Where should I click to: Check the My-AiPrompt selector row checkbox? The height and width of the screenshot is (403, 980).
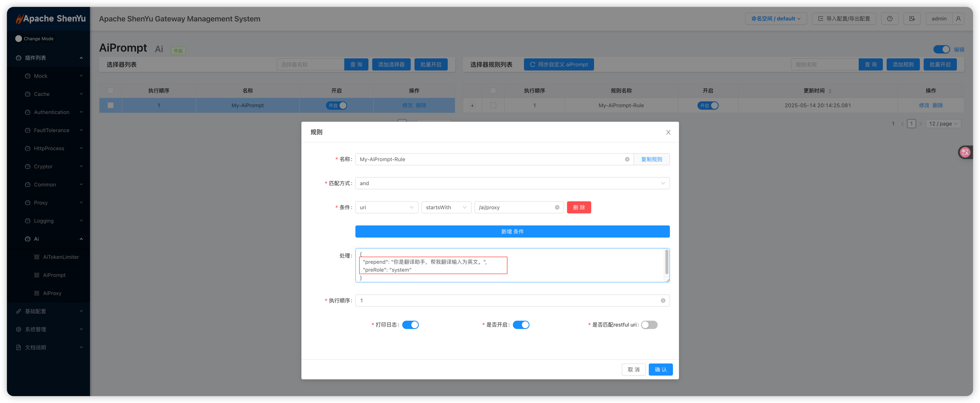110,105
